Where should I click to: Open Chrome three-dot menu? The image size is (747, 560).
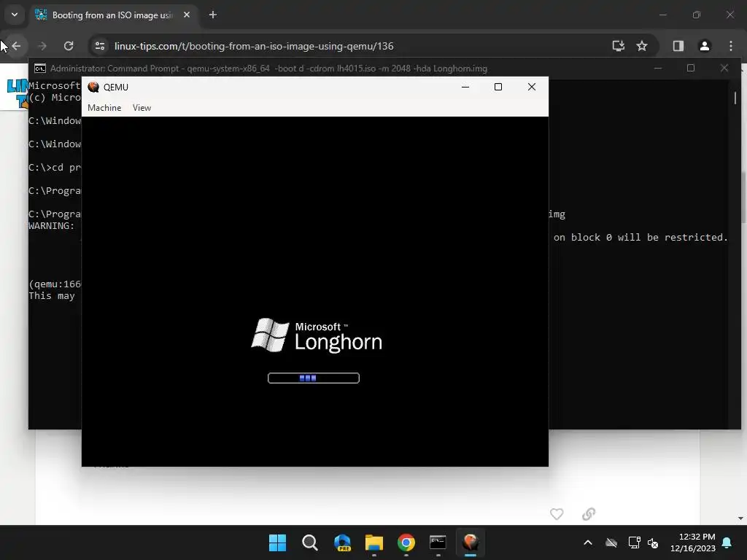tap(731, 46)
